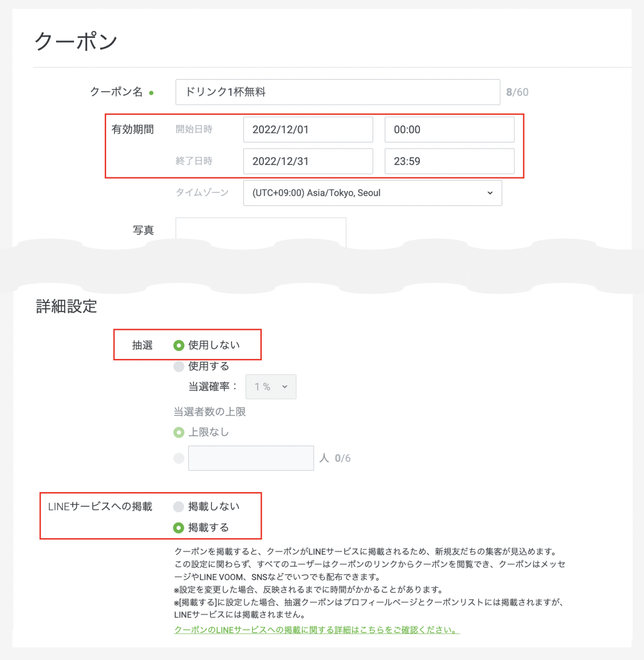Screen dimensions: 644x660
Task: Select 抽選 使用しない radio button
Action: tap(179, 346)
